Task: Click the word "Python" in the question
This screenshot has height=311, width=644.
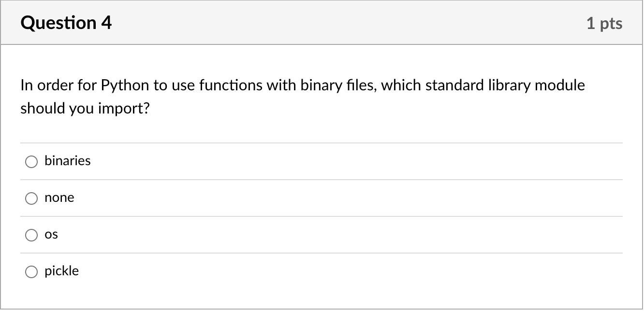Action: click(x=125, y=86)
